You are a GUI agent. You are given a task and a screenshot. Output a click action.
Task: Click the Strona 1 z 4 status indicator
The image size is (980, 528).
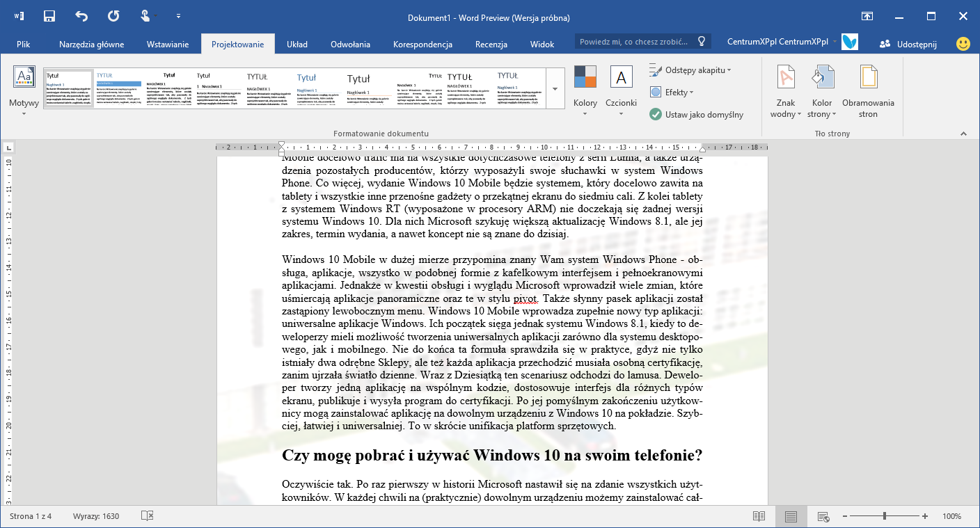pos(31,516)
